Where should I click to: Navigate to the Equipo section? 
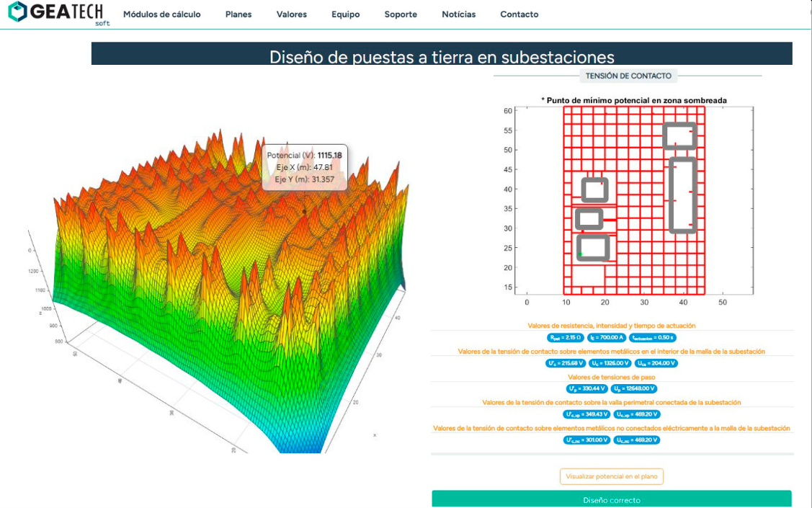(345, 14)
